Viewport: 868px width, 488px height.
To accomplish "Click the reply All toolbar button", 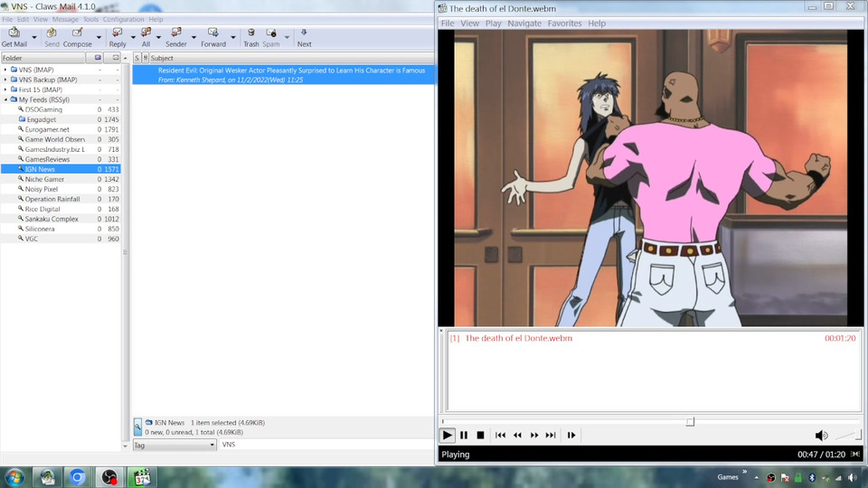I will pos(146,37).
